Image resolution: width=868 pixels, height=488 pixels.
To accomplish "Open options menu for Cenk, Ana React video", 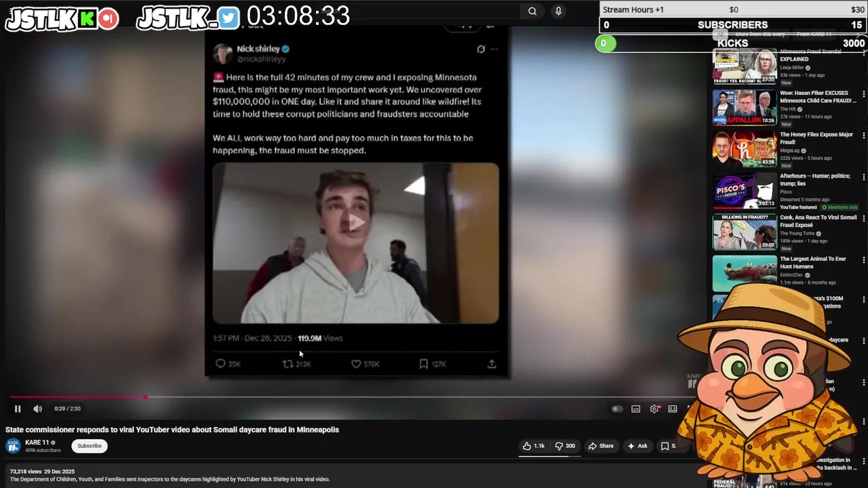I will [x=863, y=218].
